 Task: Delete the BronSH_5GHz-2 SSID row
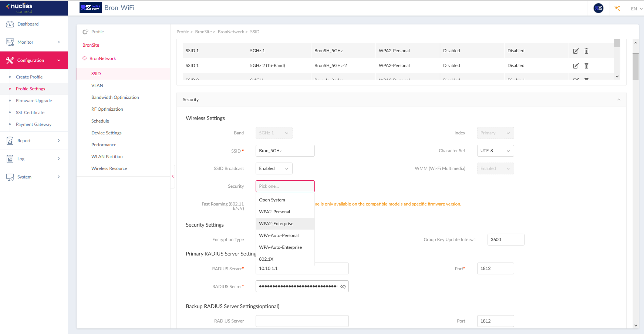coord(586,66)
